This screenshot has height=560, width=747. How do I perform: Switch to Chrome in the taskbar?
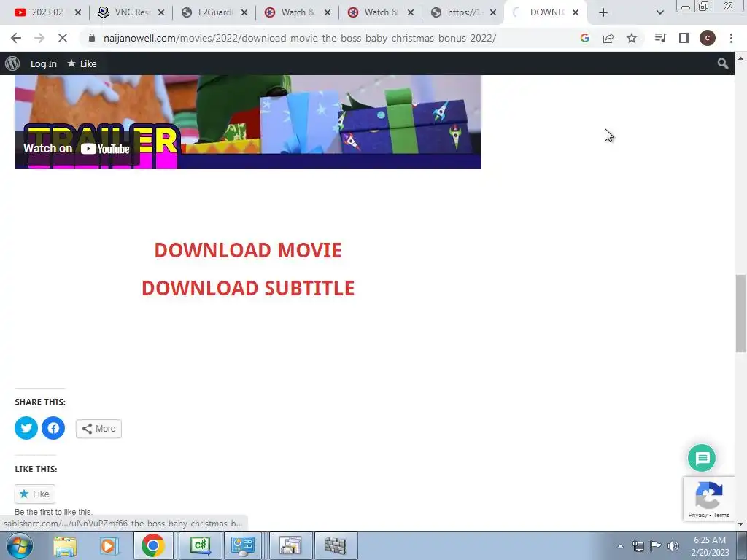coord(152,545)
